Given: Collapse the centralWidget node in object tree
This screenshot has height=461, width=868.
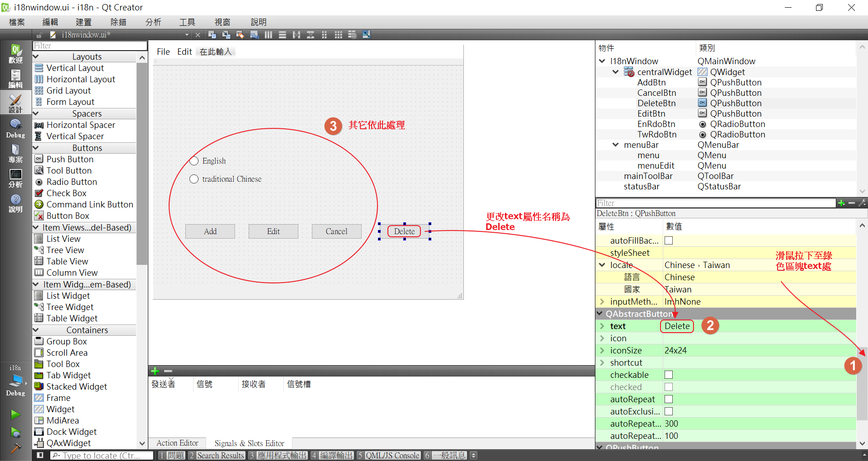Looking at the screenshot, I should [x=616, y=72].
